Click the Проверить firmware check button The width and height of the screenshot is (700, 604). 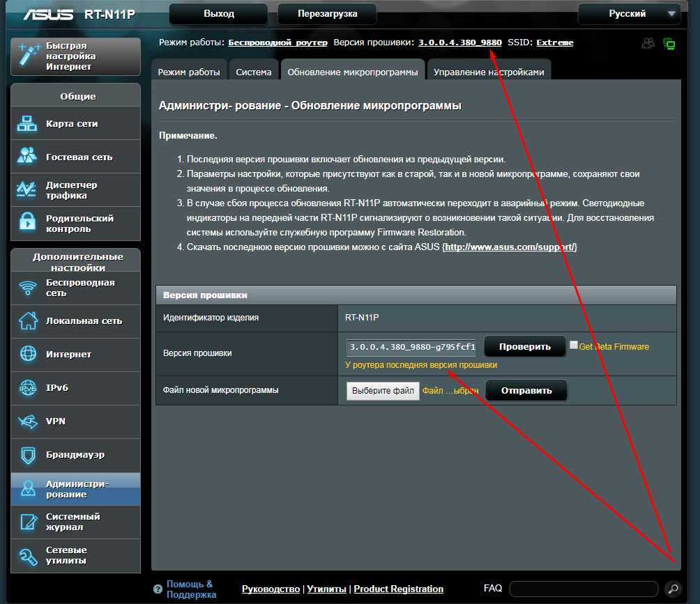(x=525, y=347)
